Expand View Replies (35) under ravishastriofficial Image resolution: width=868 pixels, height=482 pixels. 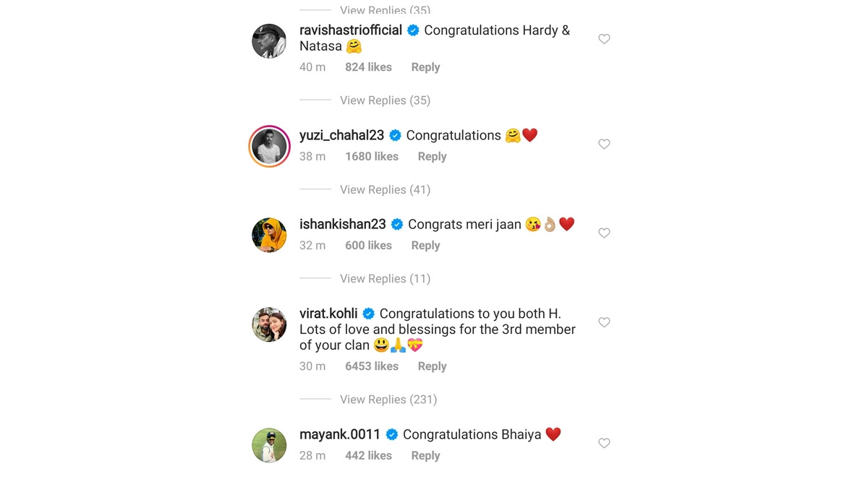coord(385,100)
